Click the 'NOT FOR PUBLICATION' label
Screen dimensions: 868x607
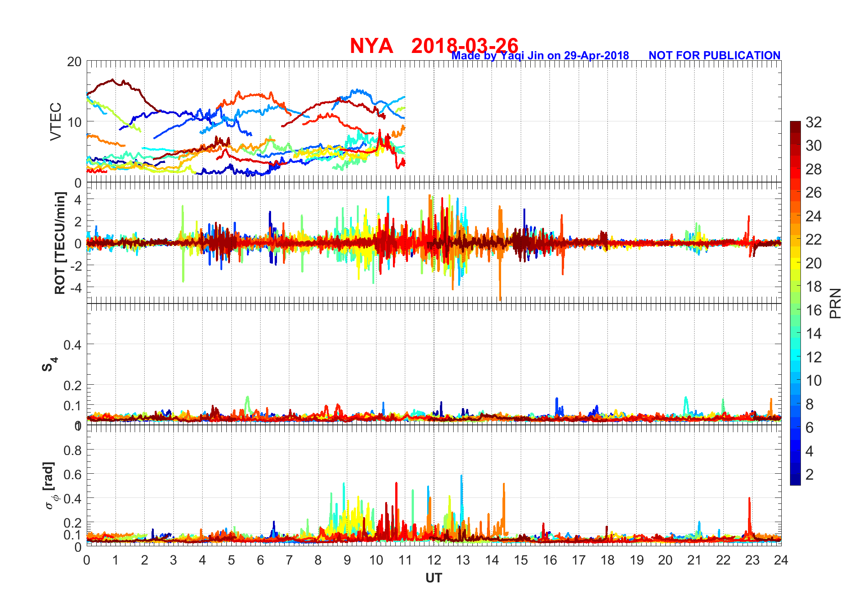click(x=714, y=55)
